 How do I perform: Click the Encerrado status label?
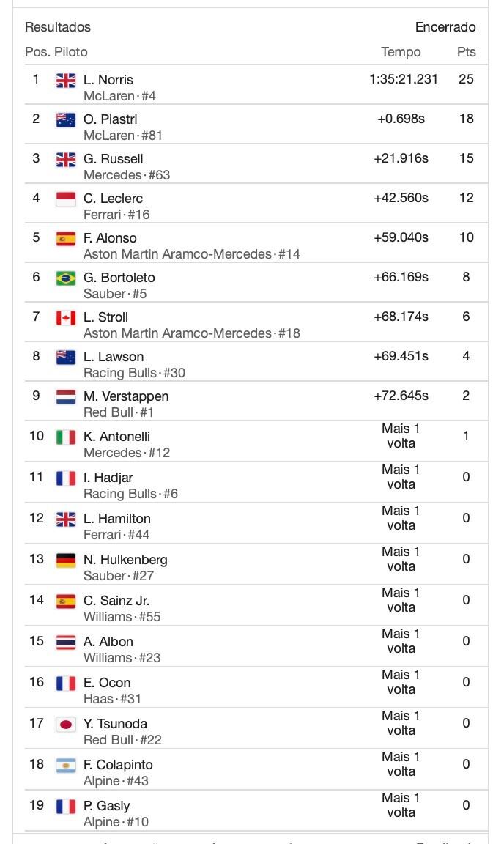pos(445,27)
